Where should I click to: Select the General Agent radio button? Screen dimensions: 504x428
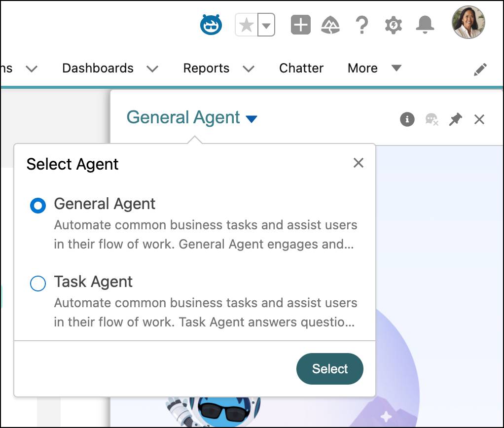(38, 205)
